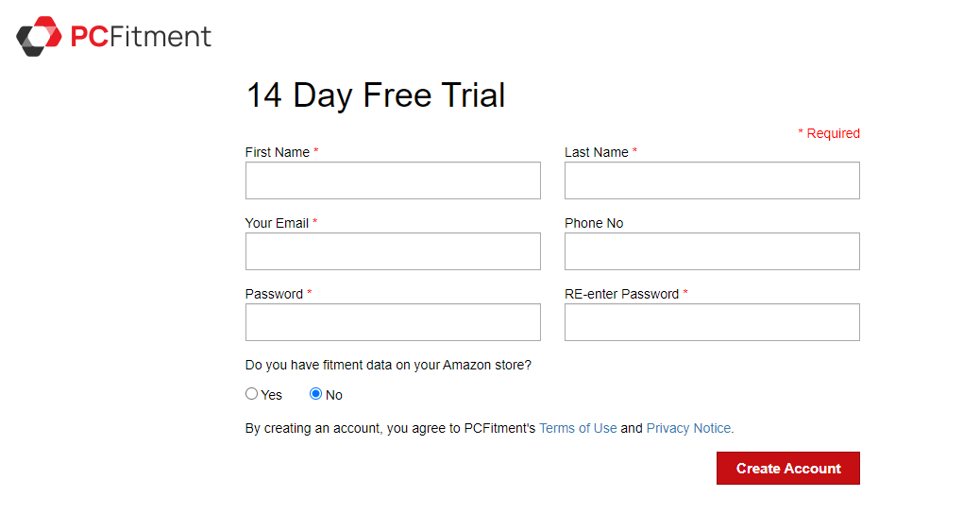Click into the Last Name text box
Viewport: 980px width, 531px height.
click(712, 180)
